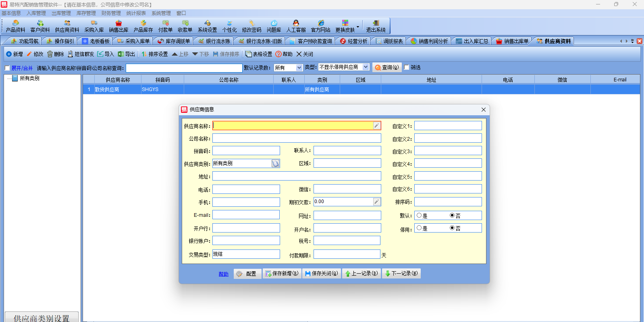Click the 退出系统 toolbar icon
The height and width of the screenshot is (322, 644).
pos(376,26)
